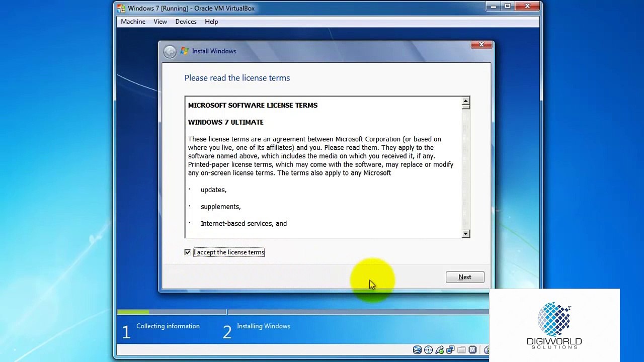Click the 'Install Windows' dialog title
This screenshot has height=362, width=644.
(214, 51)
